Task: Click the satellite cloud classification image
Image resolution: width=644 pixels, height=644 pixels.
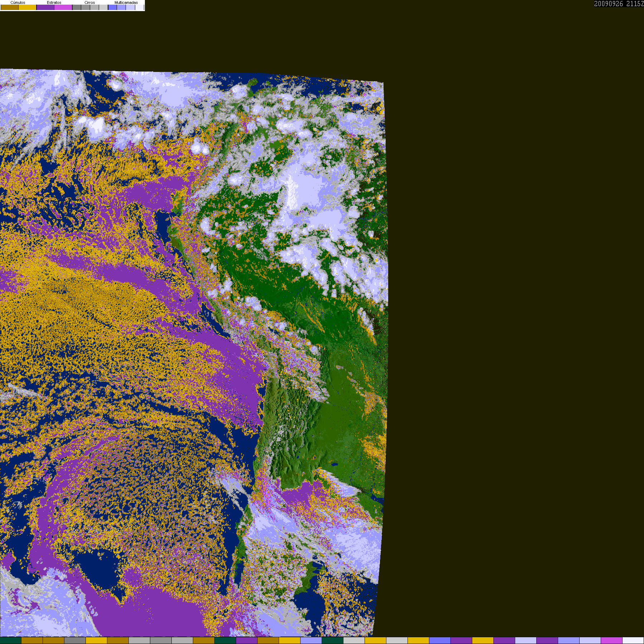Action: pos(194,353)
